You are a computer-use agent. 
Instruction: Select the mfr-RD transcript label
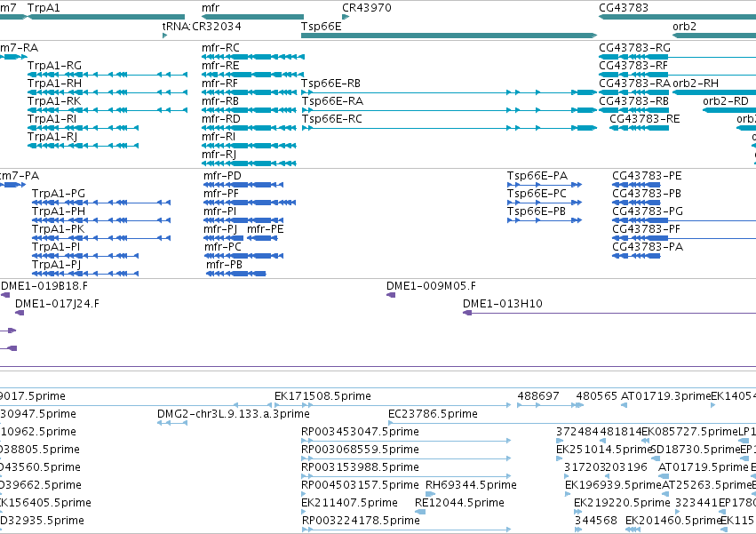click(x=221, y=119)
